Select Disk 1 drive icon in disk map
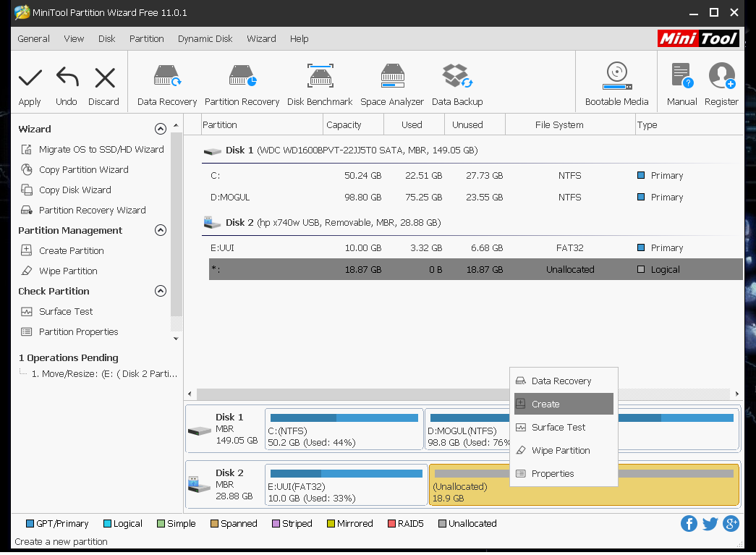The width and height of the screenshot is (756, 555). tap(200, 431)
